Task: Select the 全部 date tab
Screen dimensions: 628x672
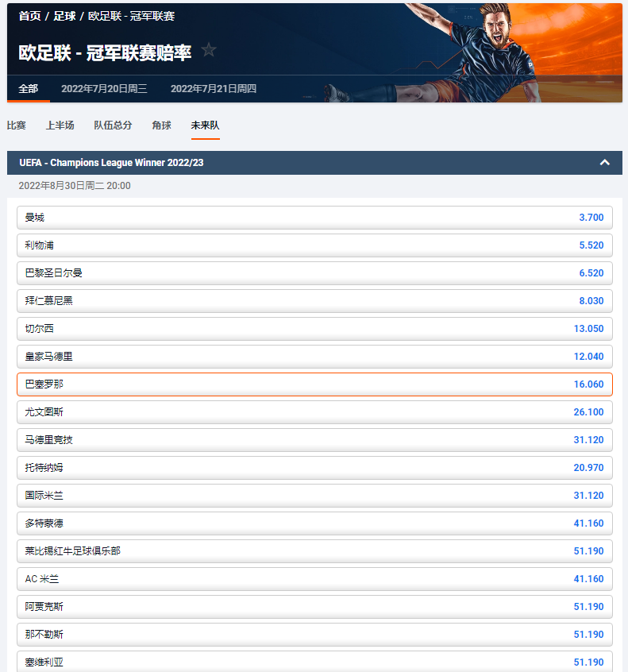Action: [x=29, y=89]
